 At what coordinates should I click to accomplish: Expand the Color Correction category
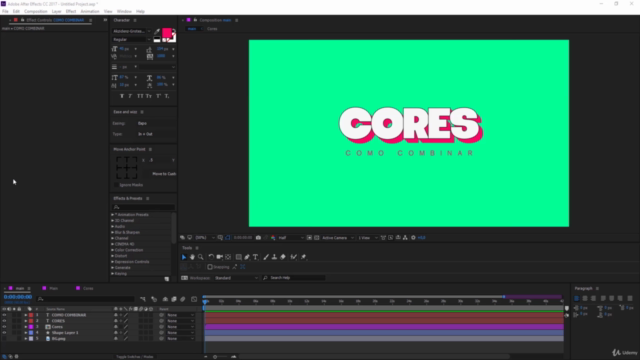[x=113, y=250]
